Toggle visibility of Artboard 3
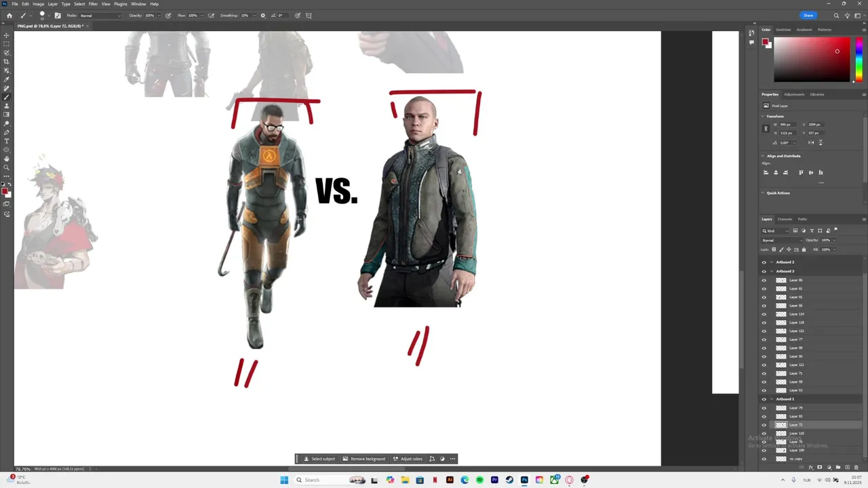 [764, 271]
